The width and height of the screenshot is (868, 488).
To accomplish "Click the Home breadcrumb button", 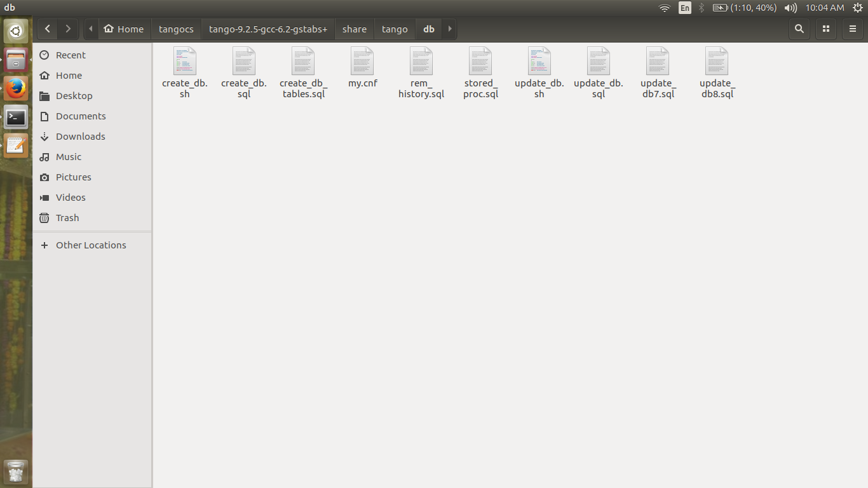I will click(x=124, y=29).
